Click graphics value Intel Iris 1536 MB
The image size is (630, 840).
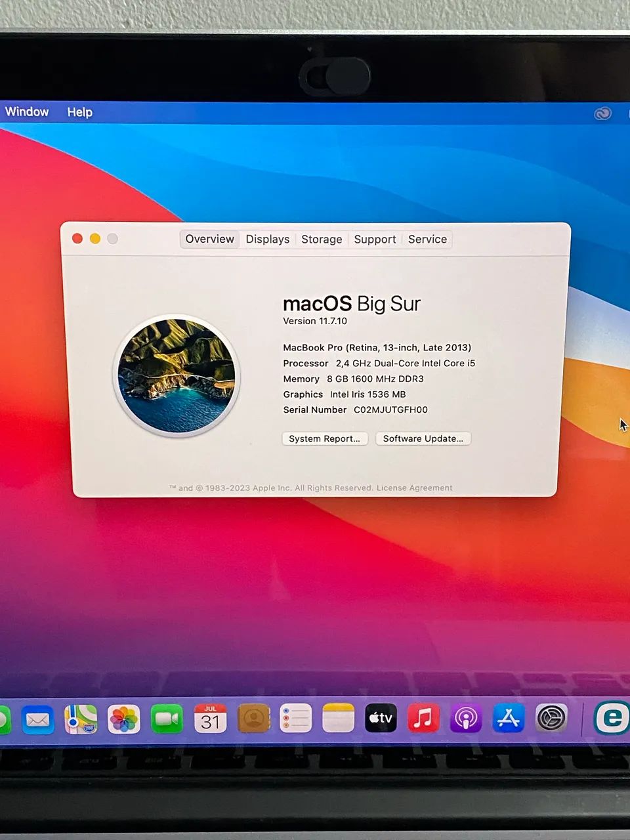click(367, 394)
